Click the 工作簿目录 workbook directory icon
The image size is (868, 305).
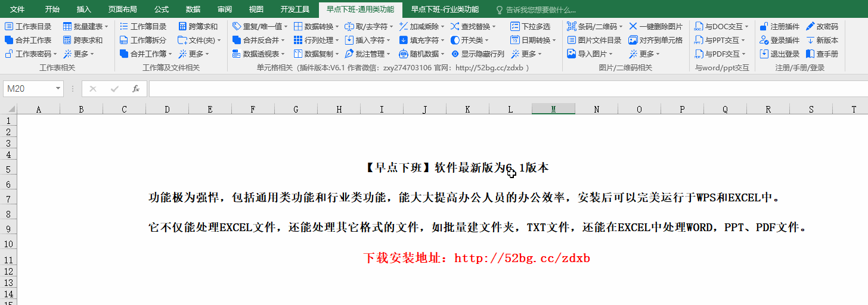(x=124, y=26)
